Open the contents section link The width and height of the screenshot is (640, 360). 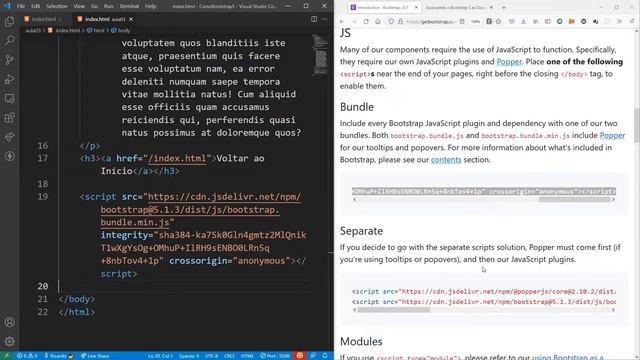click(x=446, y=160)
